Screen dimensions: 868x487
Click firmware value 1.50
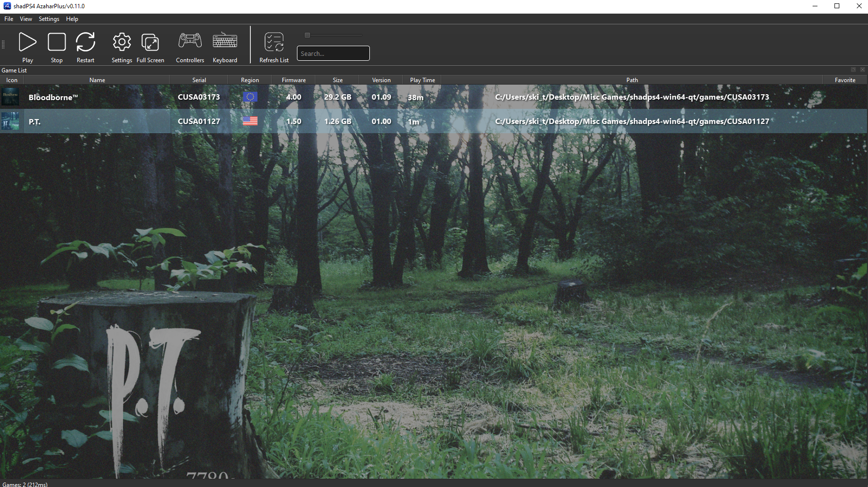tap(294, 121)
